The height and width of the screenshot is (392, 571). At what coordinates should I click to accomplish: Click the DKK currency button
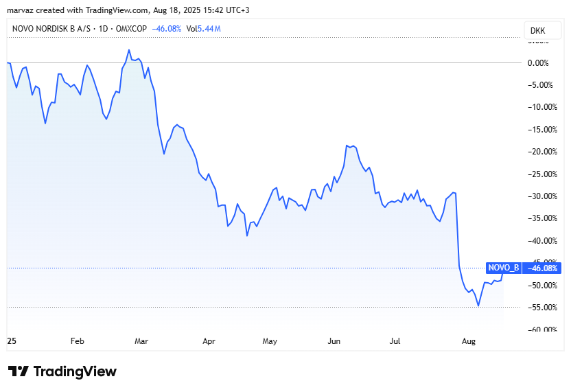pos(542,31)
